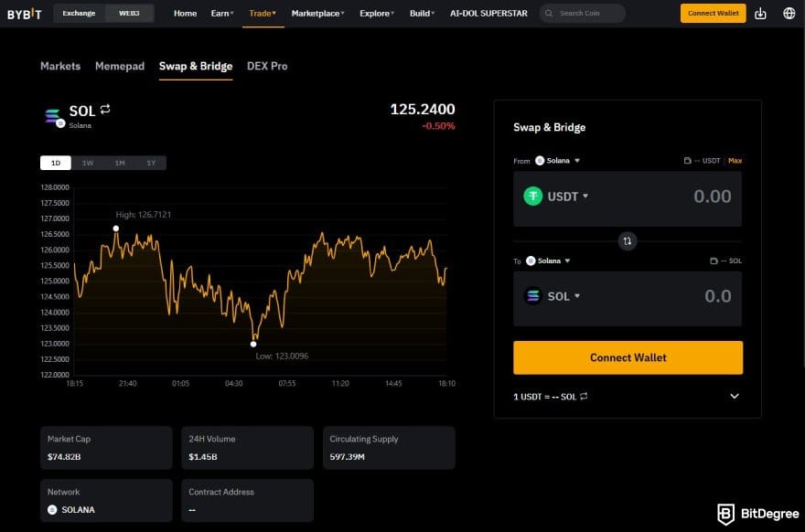Click the Circulating Supply 597.39M card

pos(389,448)
